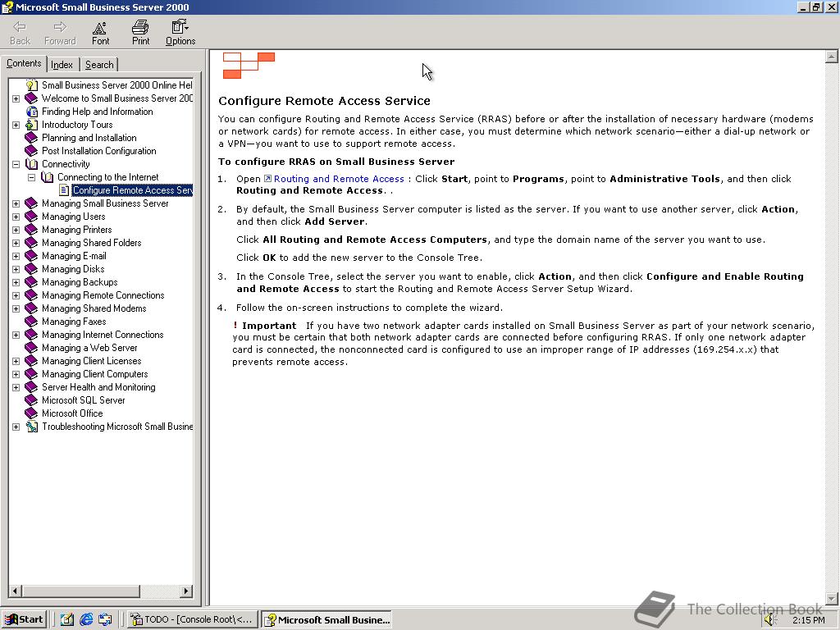The width and height of the screenshot is (840, 630).
Task: Select Managing Shared Modems topic
Action: pyautogui.click(x=94, y=308)
